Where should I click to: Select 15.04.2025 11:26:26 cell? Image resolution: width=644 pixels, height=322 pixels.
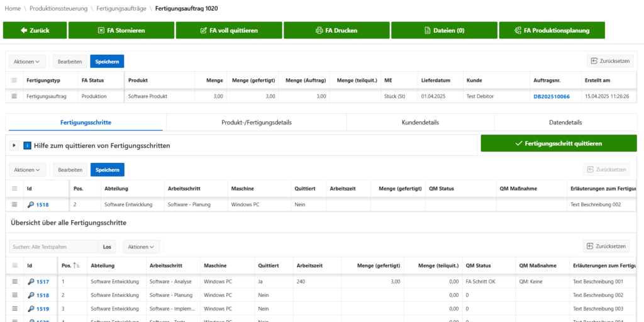[609, 96]
